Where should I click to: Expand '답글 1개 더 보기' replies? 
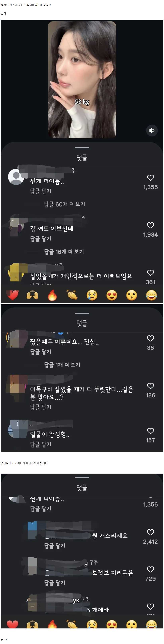(62, 365)
